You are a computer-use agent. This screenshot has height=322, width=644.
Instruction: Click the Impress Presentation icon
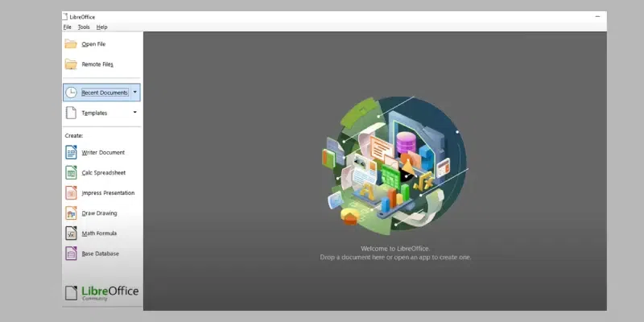71,192
